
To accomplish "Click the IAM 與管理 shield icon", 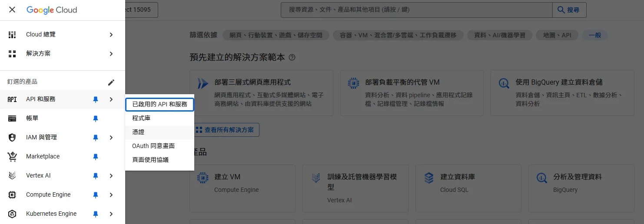I will point(12,138).
